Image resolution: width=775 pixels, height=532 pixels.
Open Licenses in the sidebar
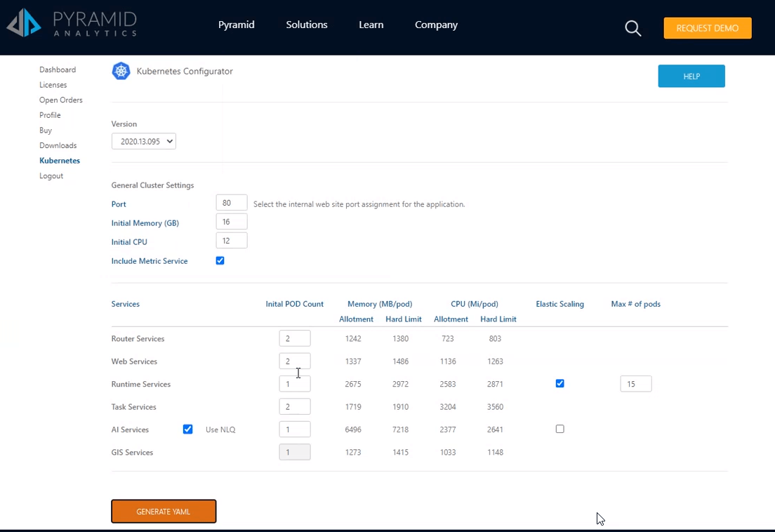53,85
